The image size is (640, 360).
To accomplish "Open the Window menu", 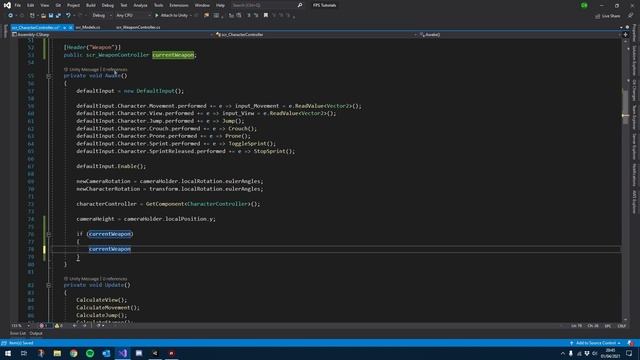I will point(202,5).
